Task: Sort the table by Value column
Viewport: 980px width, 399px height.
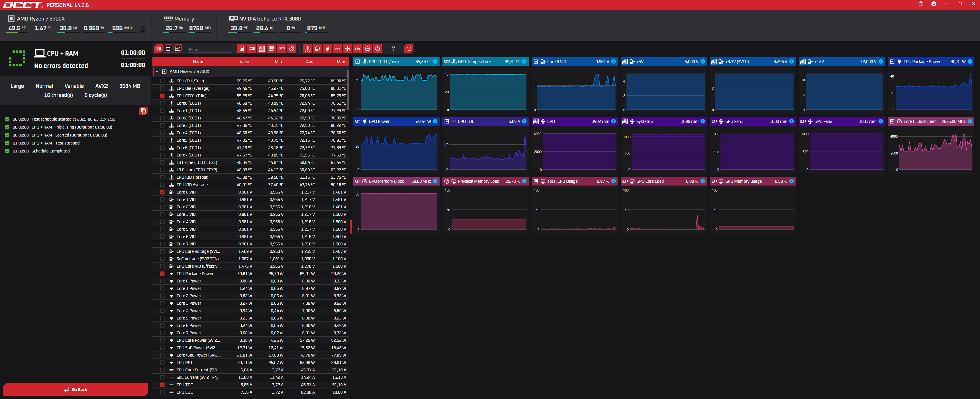Action: [x=245, y=62]
